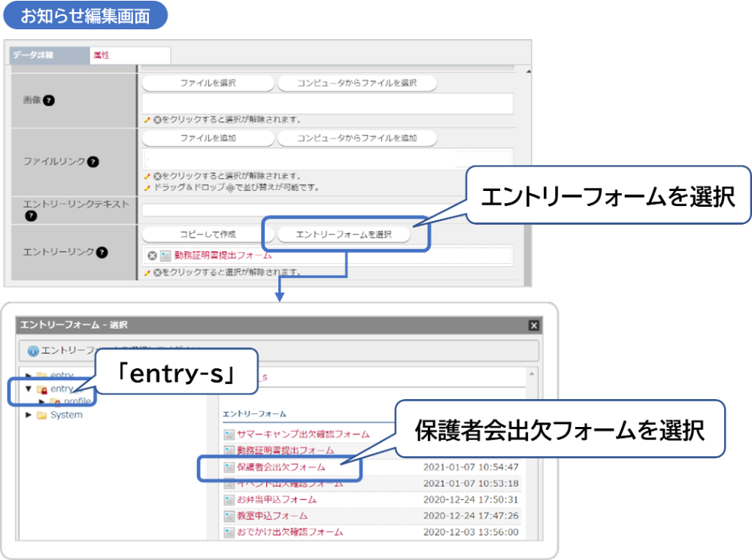Switch to the 属性 tab

[129, 55]
